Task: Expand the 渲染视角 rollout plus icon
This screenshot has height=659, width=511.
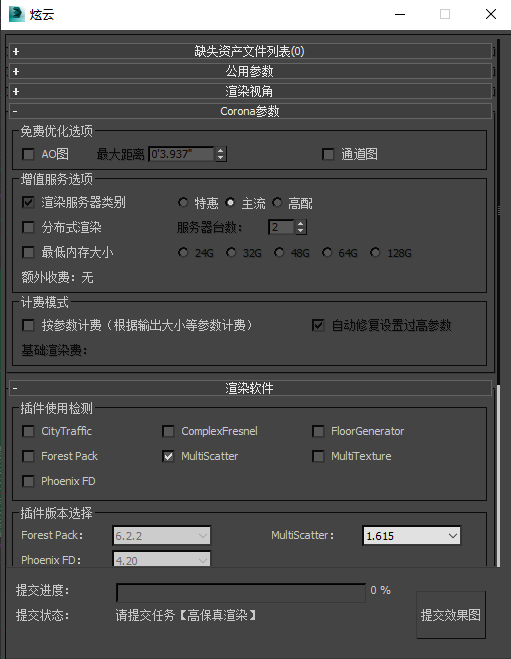Action: point(16,91)
